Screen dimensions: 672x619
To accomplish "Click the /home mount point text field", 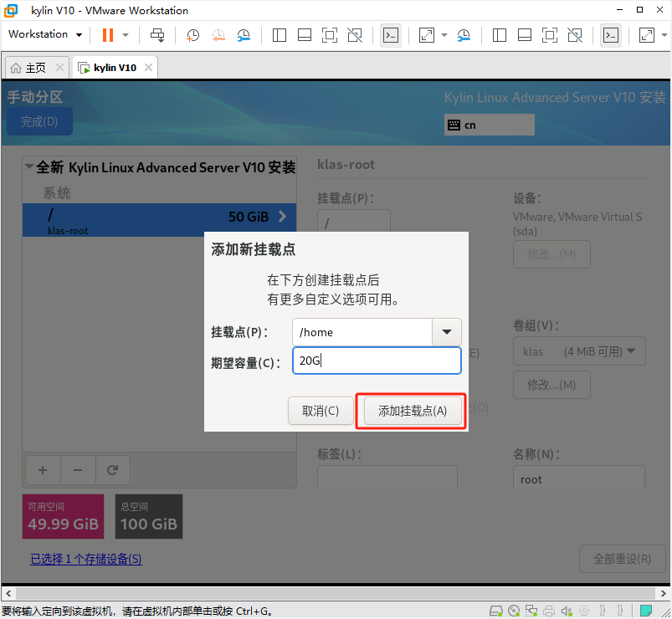I will [x=362, y=332].
